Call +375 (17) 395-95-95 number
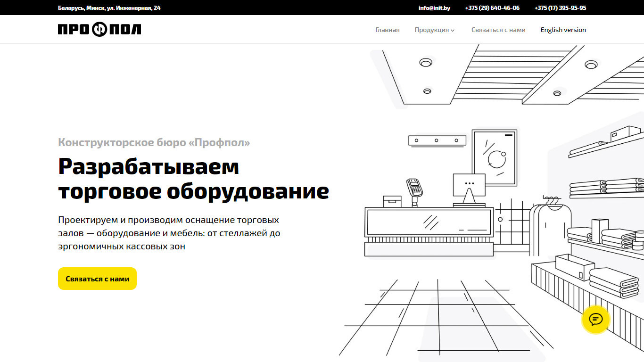The height and width of the screenshot is (362, 644). pyautogui.click(x=560, y=8)
